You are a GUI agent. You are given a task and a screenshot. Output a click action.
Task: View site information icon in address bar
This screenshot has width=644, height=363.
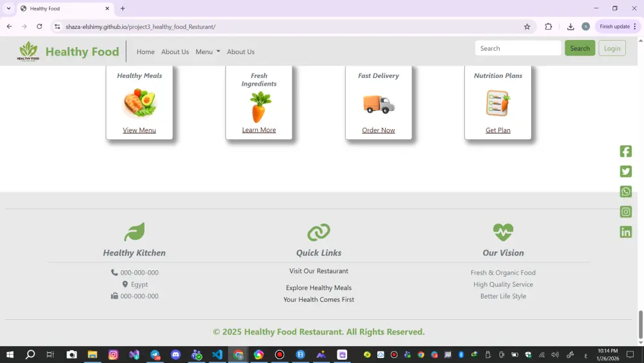[57, 26]
